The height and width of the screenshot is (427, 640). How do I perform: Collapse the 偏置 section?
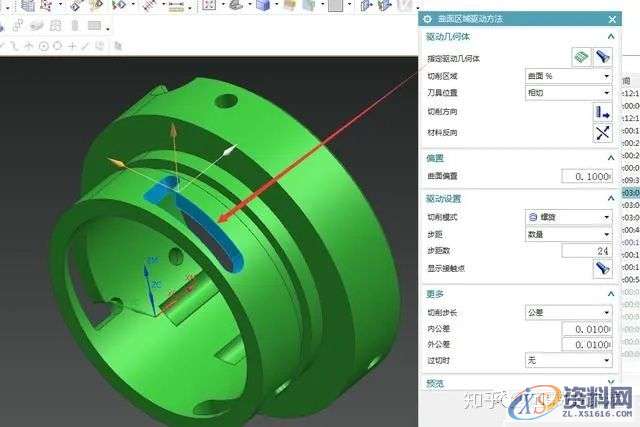click(x=610, y=157)
